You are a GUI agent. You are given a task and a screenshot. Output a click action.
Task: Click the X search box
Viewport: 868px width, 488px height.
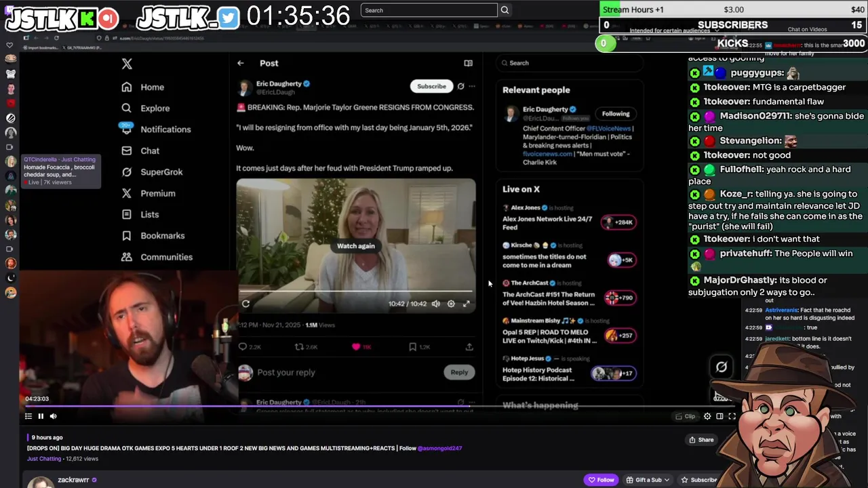[x=570, y=63]
